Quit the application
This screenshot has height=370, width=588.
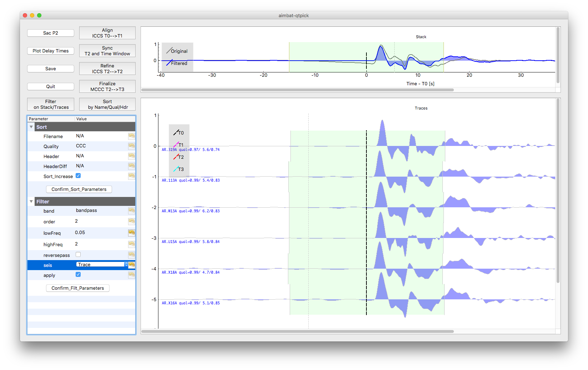click(51, 86)
